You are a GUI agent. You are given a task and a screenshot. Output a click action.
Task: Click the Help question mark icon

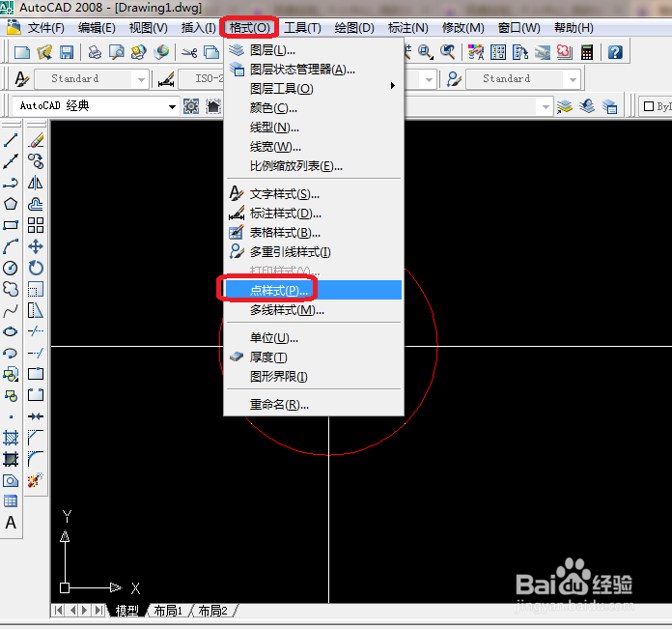615,52
